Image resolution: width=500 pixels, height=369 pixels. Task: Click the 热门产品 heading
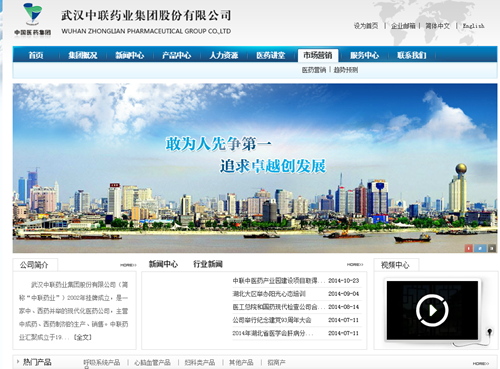tap(37, 362)
